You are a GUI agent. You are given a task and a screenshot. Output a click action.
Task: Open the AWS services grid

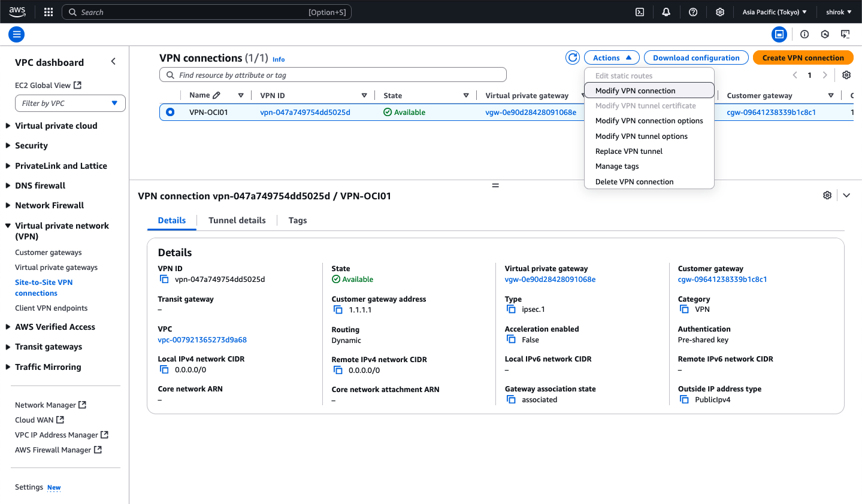tap(48, 11)
